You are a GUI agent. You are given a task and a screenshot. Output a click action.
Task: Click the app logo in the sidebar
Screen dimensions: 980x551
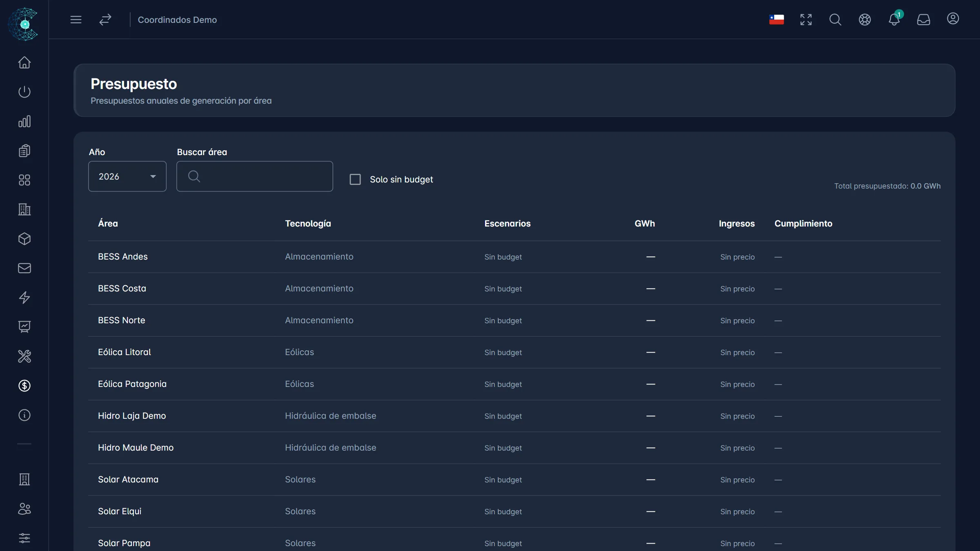[23, 24]
